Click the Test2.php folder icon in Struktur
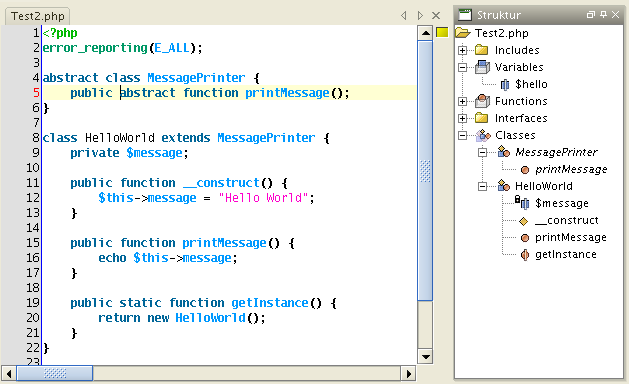This screenshot has height=384, width=629. (463, 33)
